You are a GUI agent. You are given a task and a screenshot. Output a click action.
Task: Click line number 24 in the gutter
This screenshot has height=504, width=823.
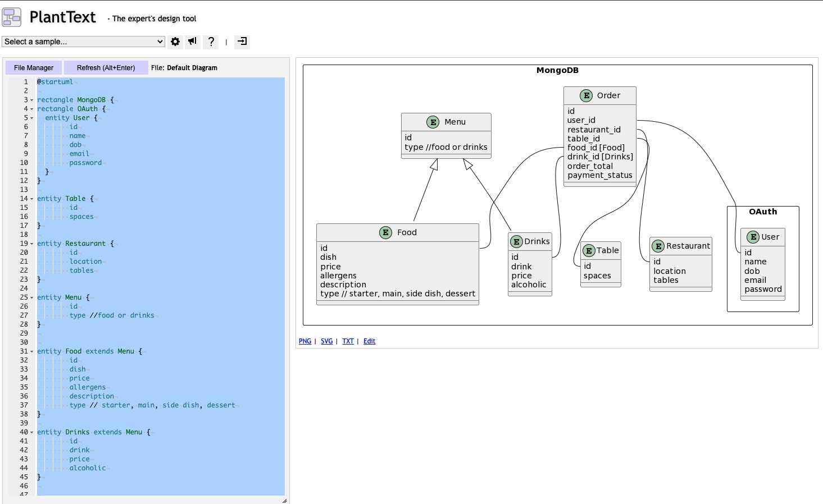point(24,288)
